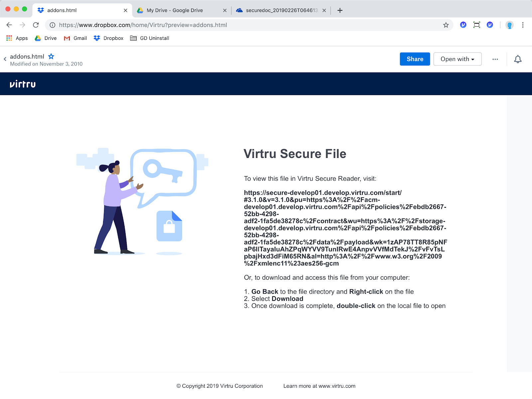This screenshot has height=399, width=532.
Task: Click the Share button
Action: click(x=415, y=59)
